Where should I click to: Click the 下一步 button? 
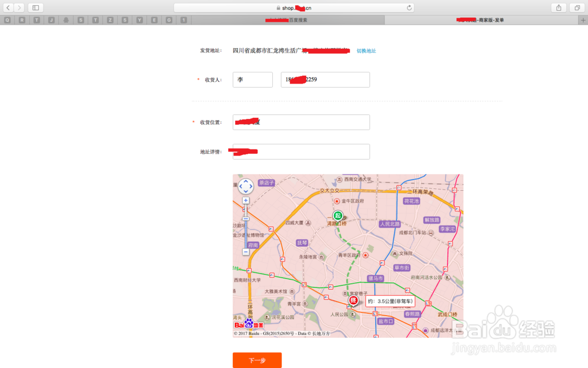257,360
